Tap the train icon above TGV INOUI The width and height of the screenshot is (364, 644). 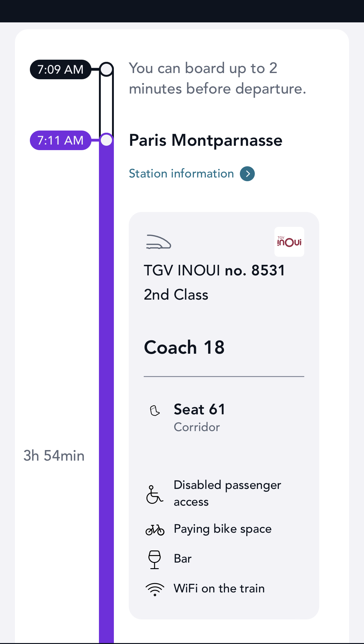pos(158,242)
